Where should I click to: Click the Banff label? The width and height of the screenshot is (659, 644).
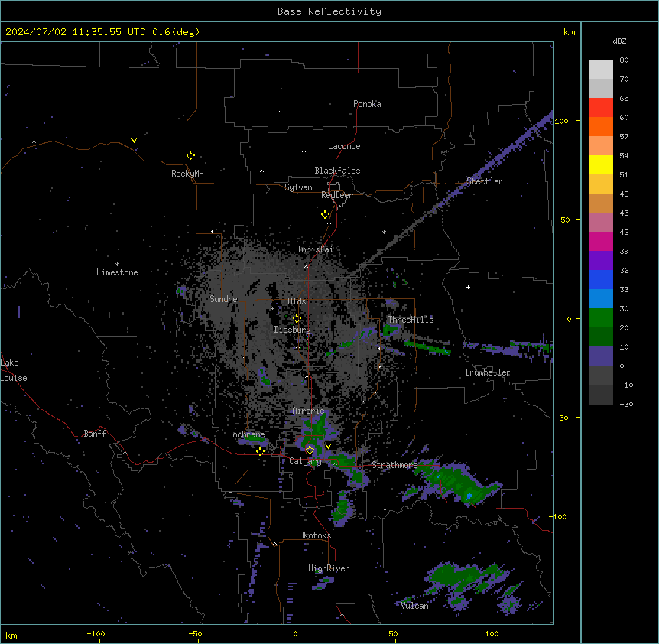(x=95, y=434)
